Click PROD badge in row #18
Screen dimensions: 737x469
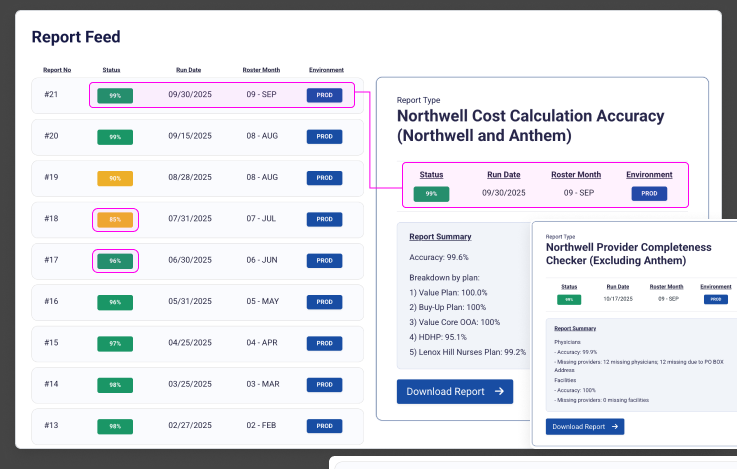click(324, 219)
